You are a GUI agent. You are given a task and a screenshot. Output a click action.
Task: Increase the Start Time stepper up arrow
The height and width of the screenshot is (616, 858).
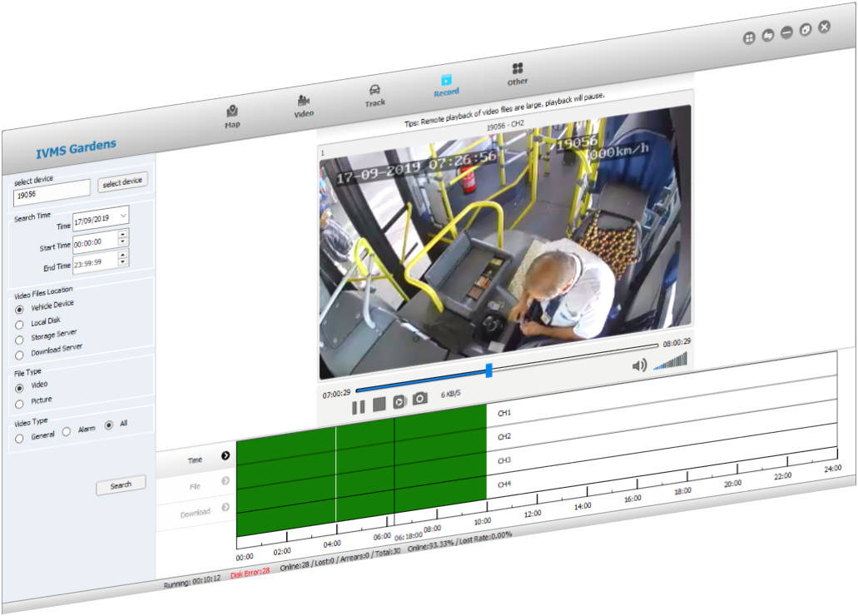122,235
